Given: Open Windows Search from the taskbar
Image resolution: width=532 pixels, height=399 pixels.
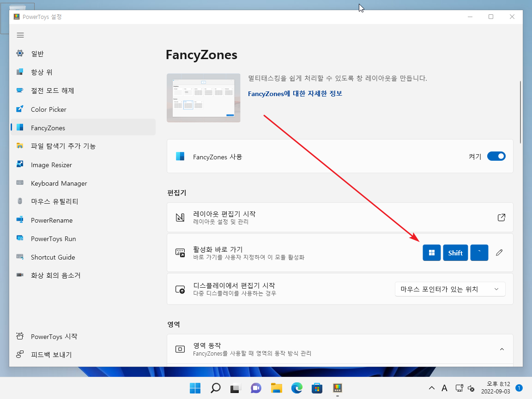Looking at the screenshot, I should [x=216, y=388].
